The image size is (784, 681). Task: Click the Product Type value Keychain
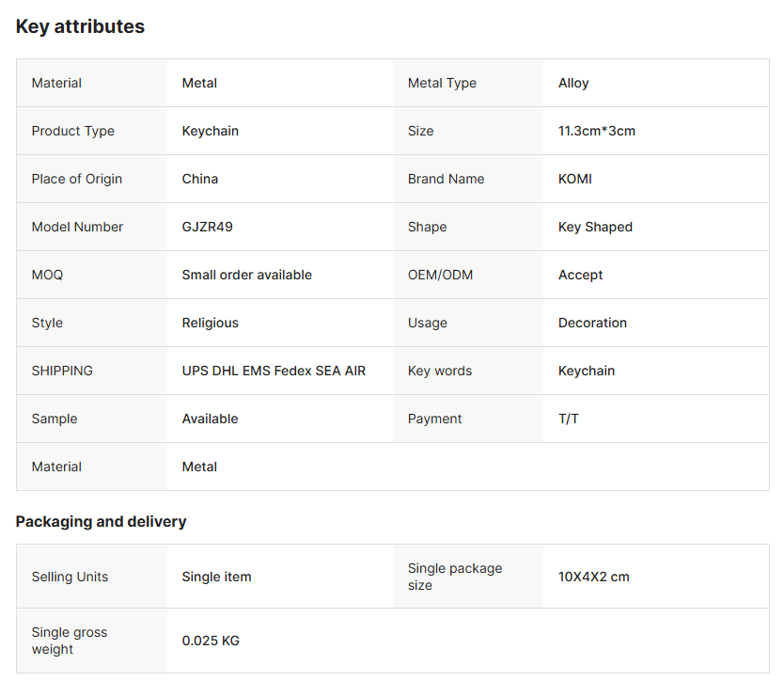210,131
